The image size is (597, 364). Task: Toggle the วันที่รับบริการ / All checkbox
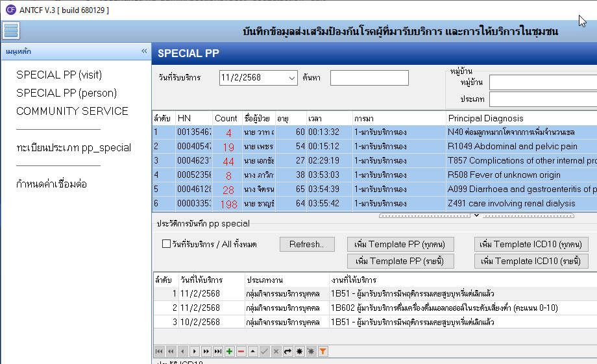pos(166,245)
